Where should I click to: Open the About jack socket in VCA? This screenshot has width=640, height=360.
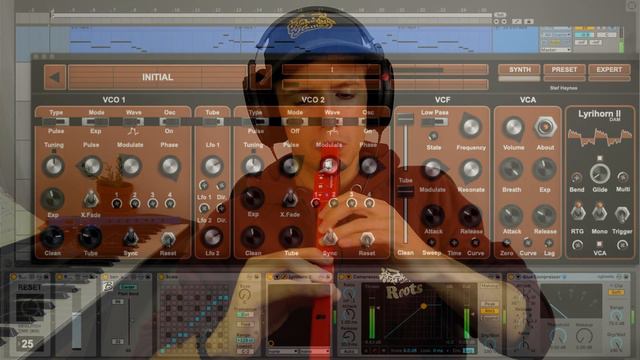pos(545,127)
